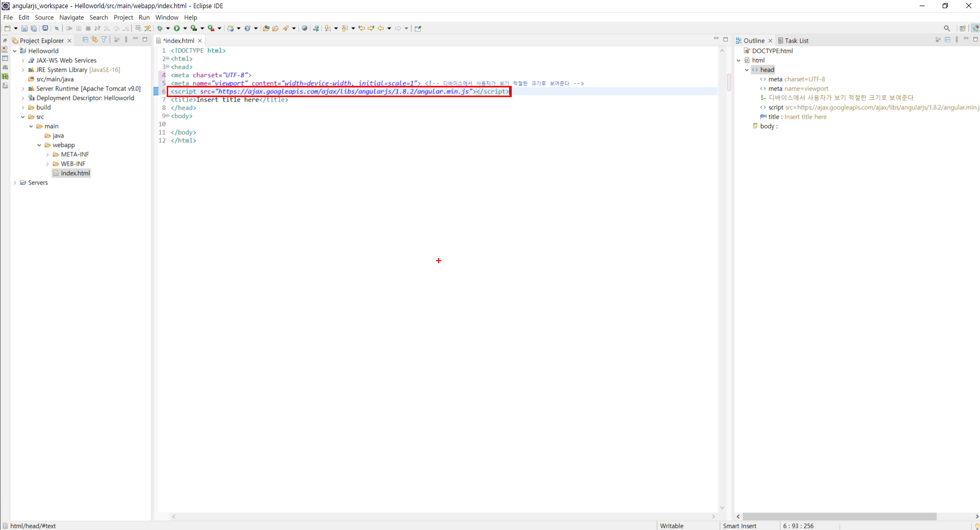Open the Project menu
This screenshot has height=530, width=980.
[x=123, y=17]
